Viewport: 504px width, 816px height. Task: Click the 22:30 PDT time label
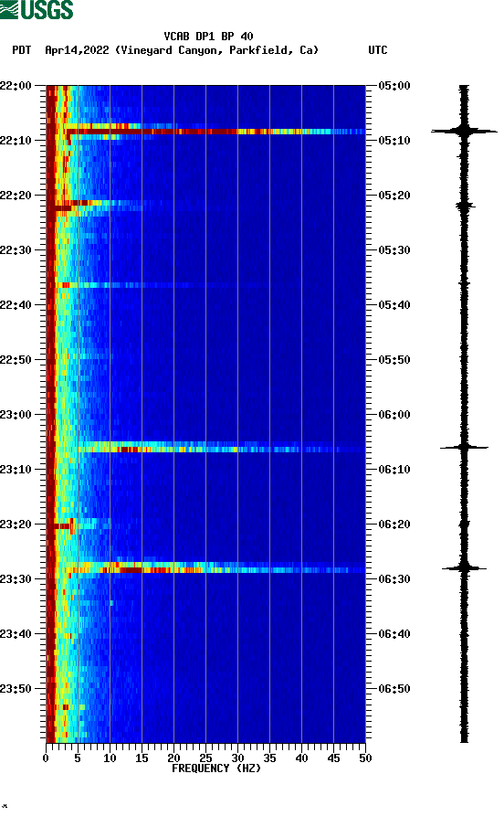(x=16, y=250)
